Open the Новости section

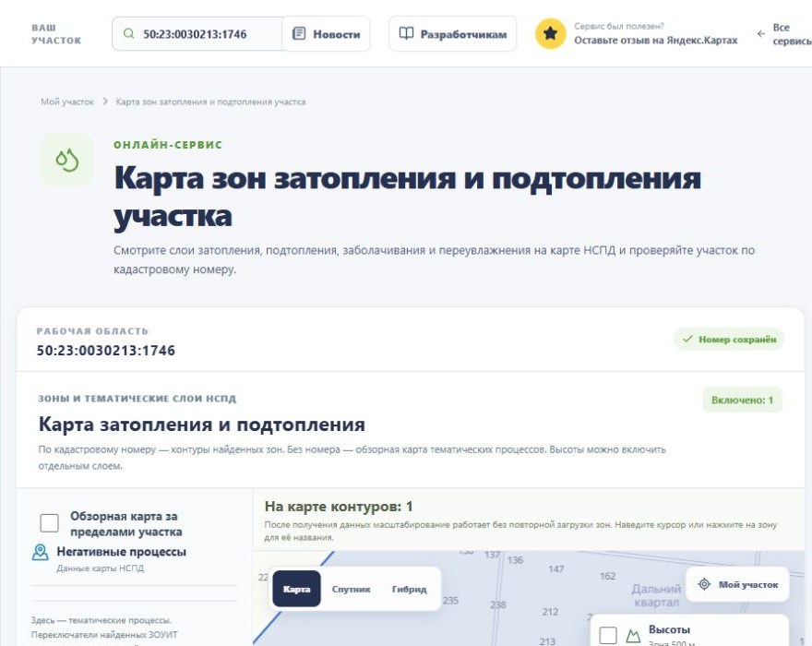[x=326, y=33]
